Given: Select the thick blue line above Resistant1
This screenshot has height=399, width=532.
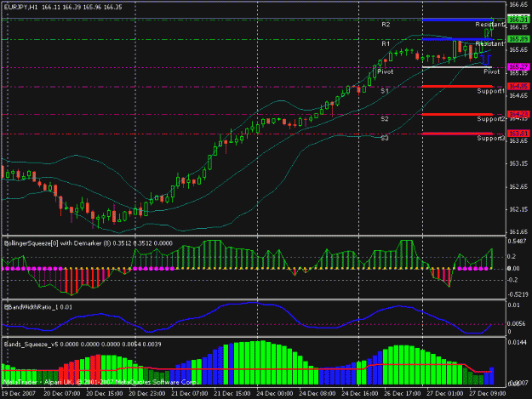Looking at the screenshot, I should [x=457, y=39].
